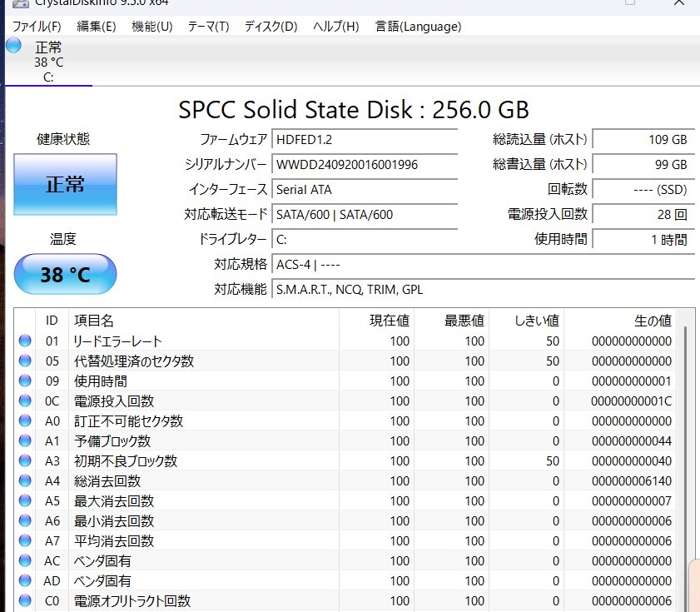Click the power-on count value 28 回
This screenshot has height=612, width=700.
tap(643, 215)
